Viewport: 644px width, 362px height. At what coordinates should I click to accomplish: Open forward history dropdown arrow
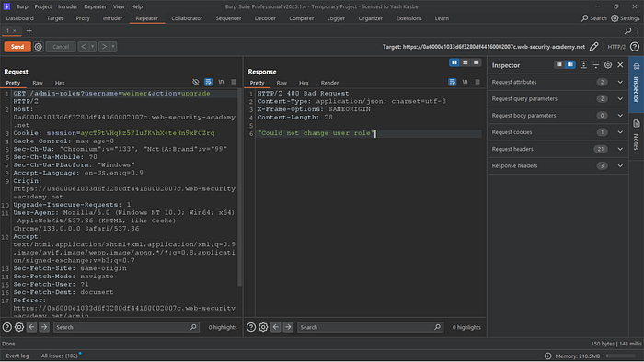[113, 47]
